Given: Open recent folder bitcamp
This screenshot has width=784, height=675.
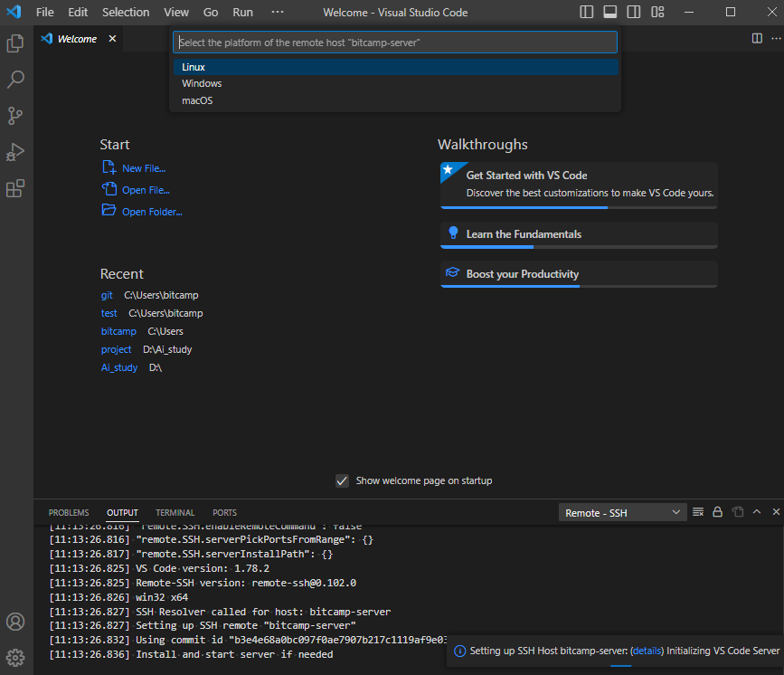Looking at the screenshot, I should point(118,331).
